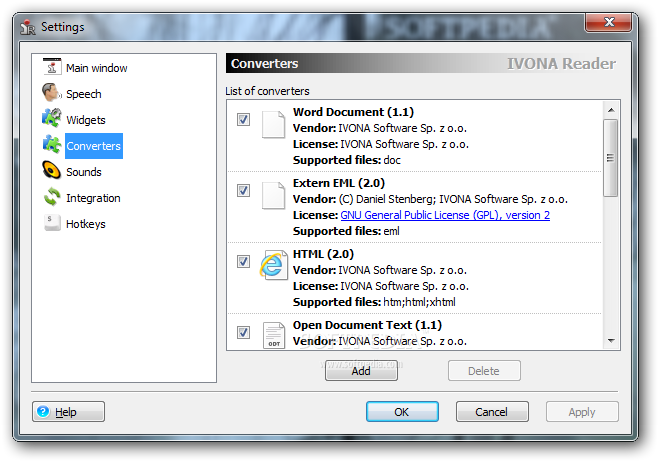Image resolution: width=659 pixels, height=462 pixels.
Task: Click the Integration green arrows icon
Action: click(52, 197)
